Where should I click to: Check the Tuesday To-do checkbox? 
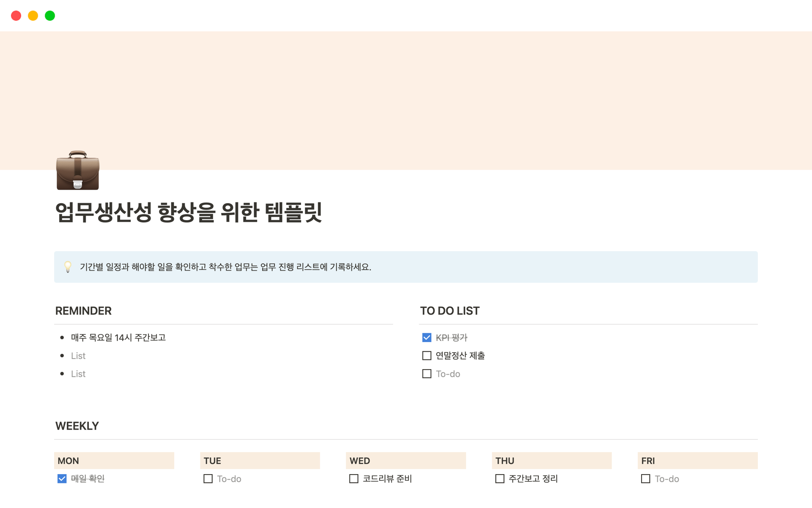208,479
